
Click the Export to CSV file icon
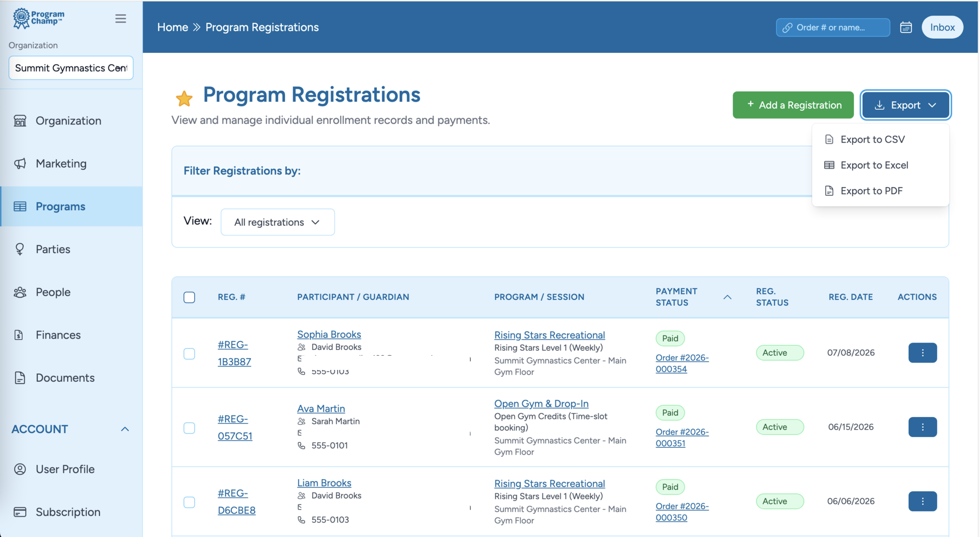point(829,140)
